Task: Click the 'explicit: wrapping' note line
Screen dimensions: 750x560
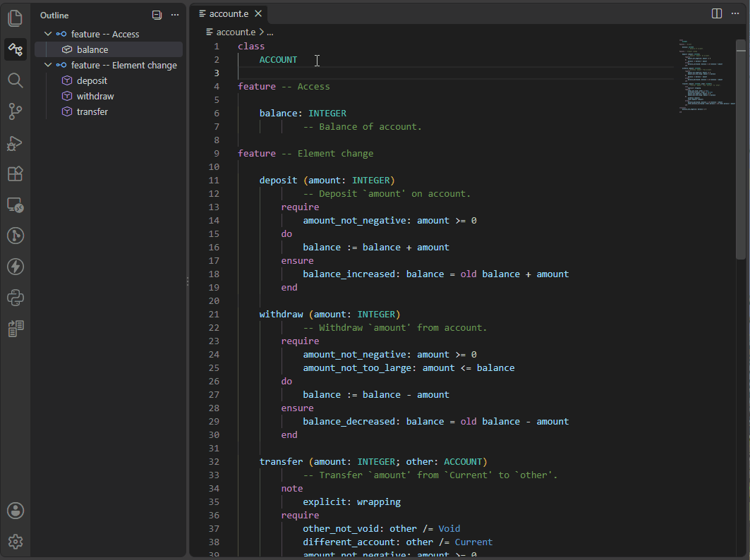Action: (351, 501)
